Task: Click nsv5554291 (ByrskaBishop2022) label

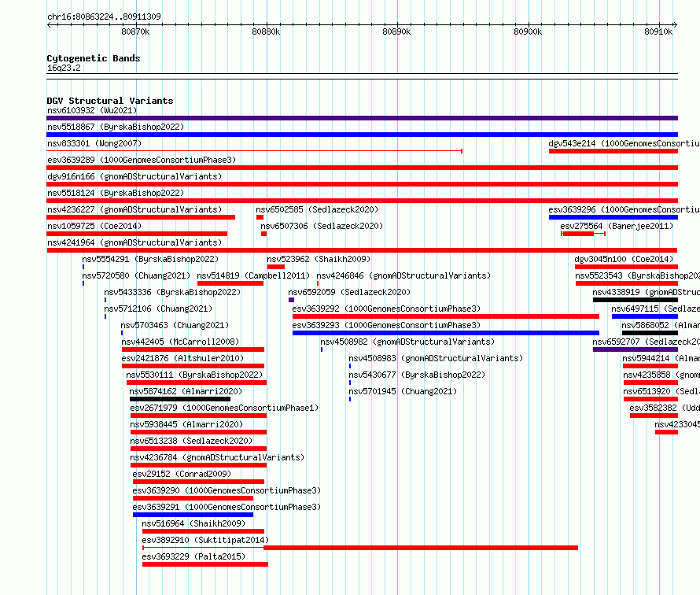Action: click(150, 259)
